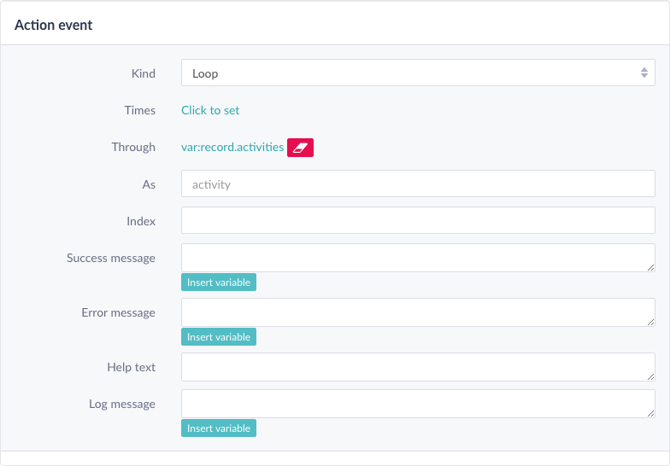Click inside the Error message textarea

[x=418, y=312]
